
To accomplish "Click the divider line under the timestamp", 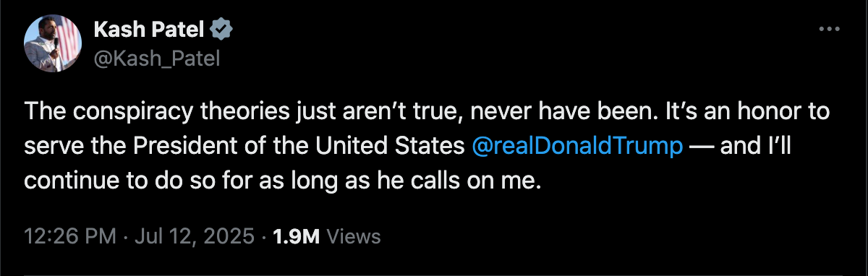I will pos(434,275).
